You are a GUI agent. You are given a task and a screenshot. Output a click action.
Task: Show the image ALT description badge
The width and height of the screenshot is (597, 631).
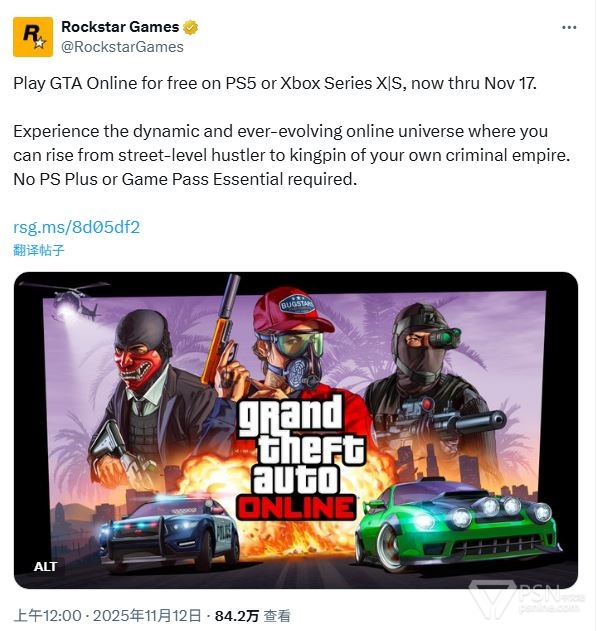tap(45, 566)
